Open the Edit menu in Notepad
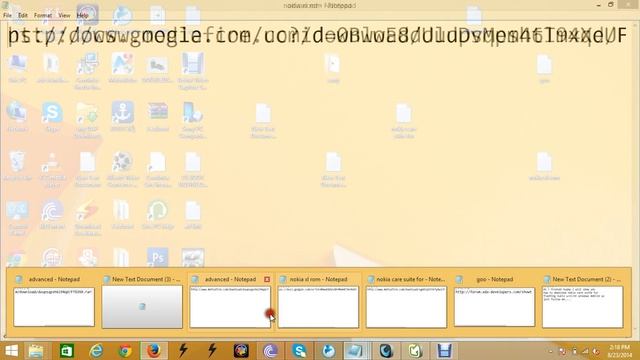 tap(23, 16)
